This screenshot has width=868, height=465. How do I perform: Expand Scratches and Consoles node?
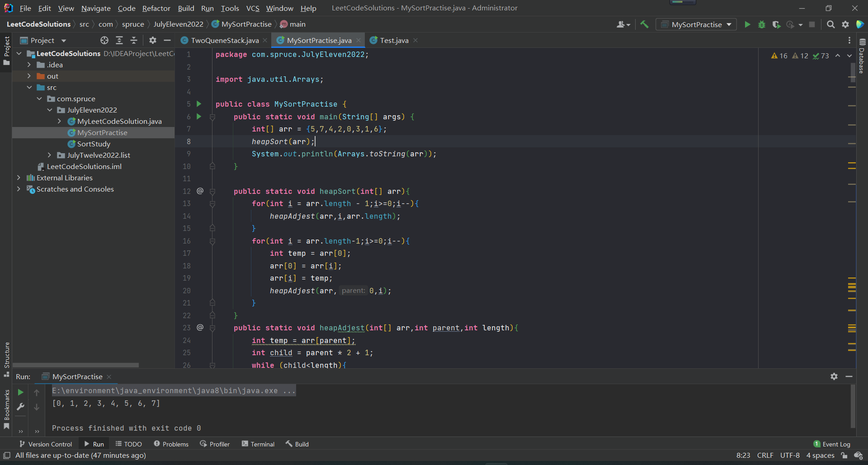(x=19, y=189)
